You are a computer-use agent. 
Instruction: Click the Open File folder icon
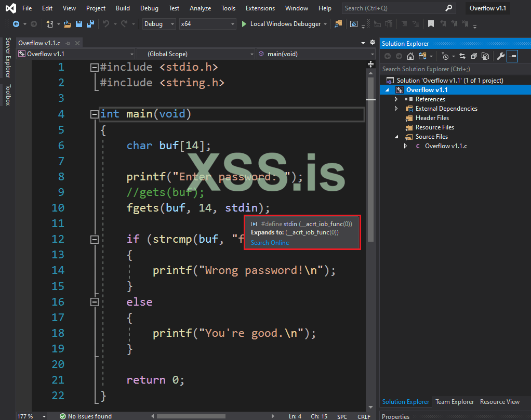68,24
